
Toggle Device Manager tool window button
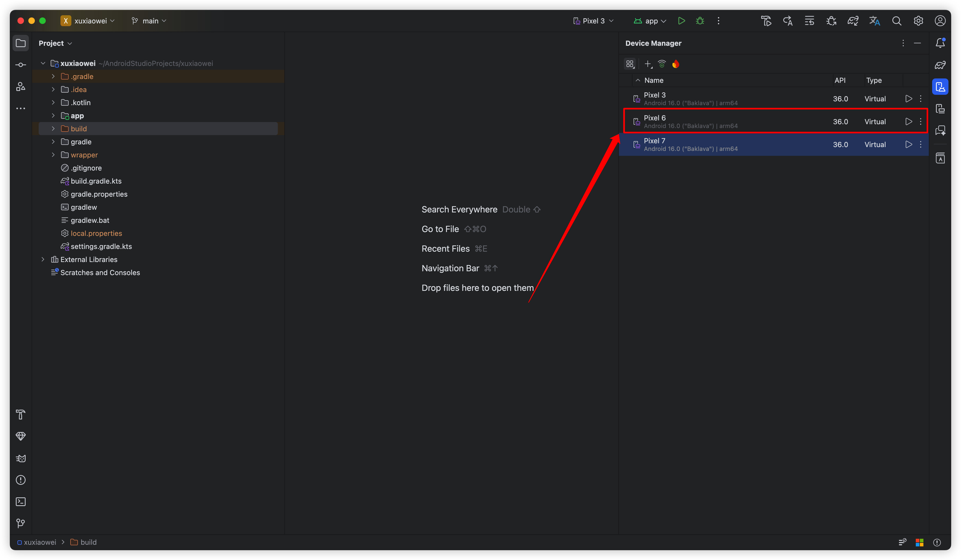(x=940, y=87)
